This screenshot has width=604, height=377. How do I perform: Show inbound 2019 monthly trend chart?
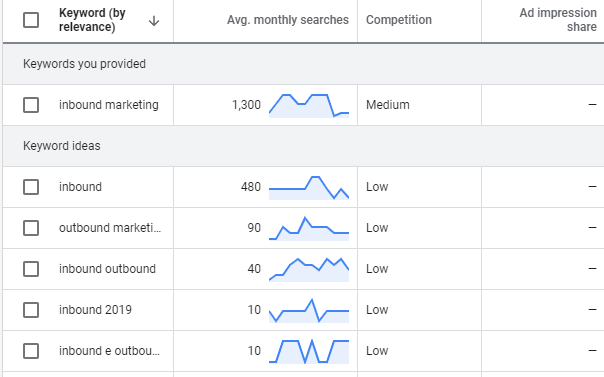(309, 311)
